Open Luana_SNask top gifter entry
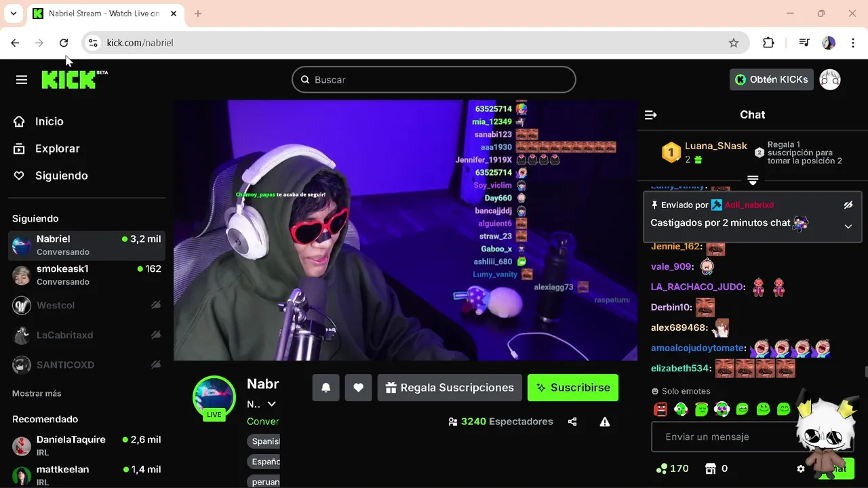 [705, 152]
